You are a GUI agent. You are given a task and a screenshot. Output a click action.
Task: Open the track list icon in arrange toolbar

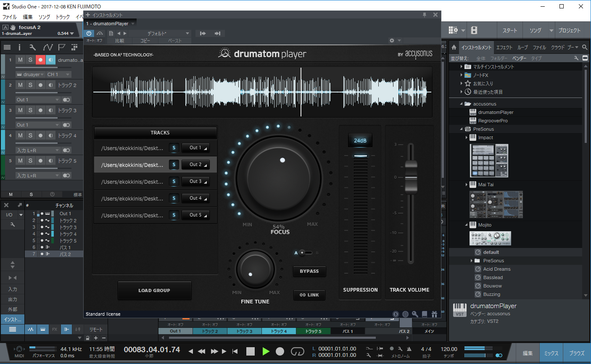tap(7, 47)
